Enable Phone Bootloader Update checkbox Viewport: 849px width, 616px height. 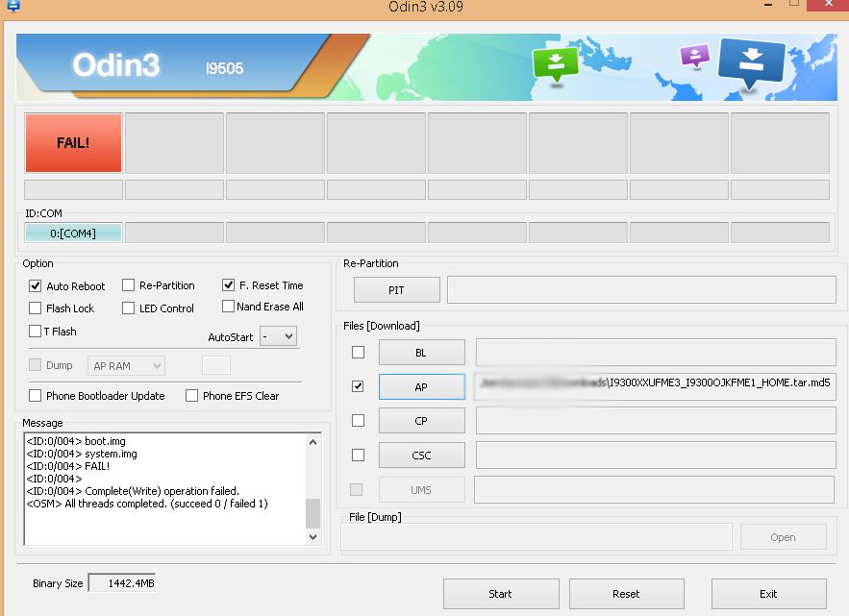click(x=36, y=396)
